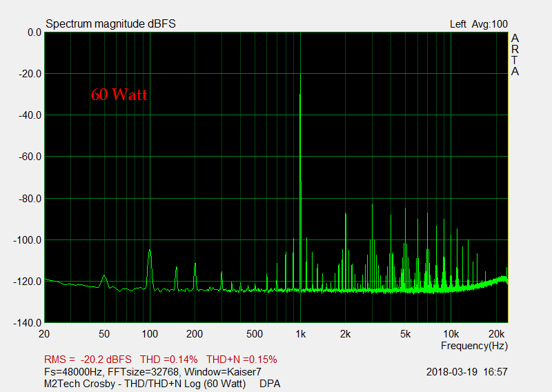Click the '-60.0' y-axis value
The height and width of the screenshot is (392, 552).
(30, 157)
